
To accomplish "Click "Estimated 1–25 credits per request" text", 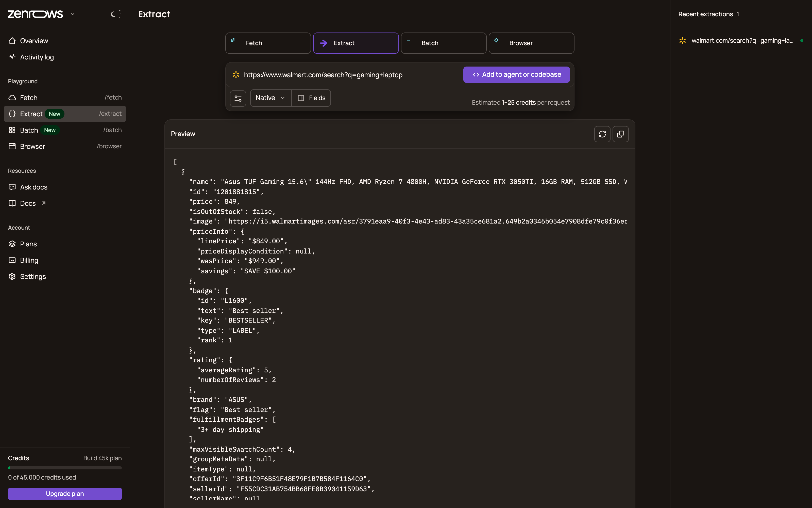I will pyautogui.click(x=520, y=102).
